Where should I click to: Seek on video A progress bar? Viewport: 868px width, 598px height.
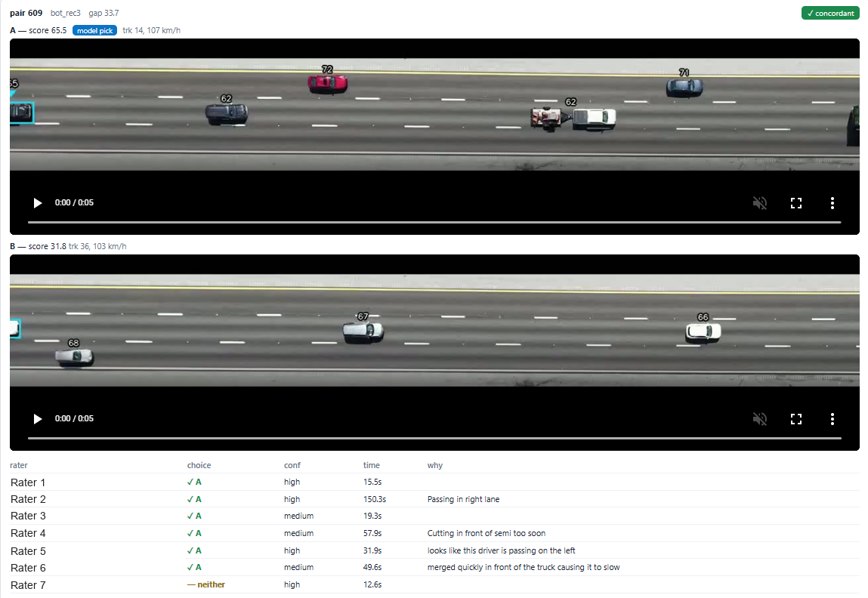click(x=434, y=223)
